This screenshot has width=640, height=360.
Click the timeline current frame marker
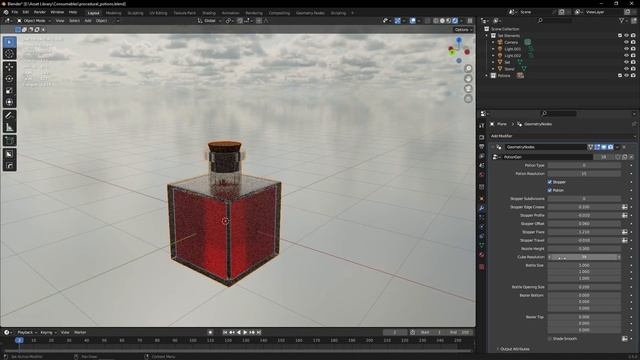[x=19, y=340]
